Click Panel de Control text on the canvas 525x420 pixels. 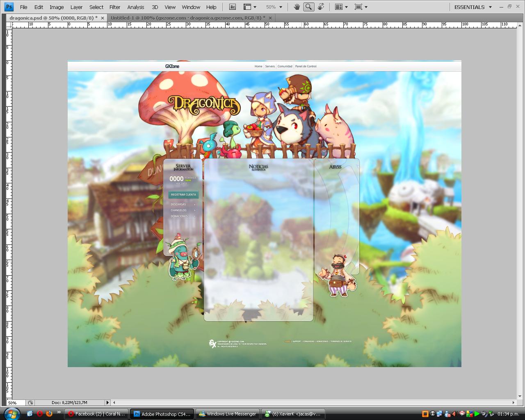[306, 66]
